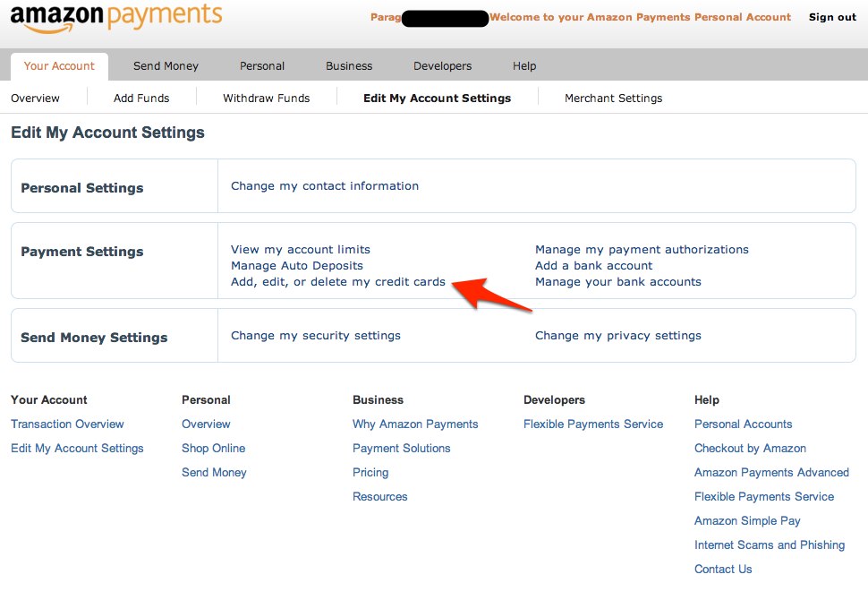Click the Developers footer column heading
Screen dimensions: 868x600
554,400
